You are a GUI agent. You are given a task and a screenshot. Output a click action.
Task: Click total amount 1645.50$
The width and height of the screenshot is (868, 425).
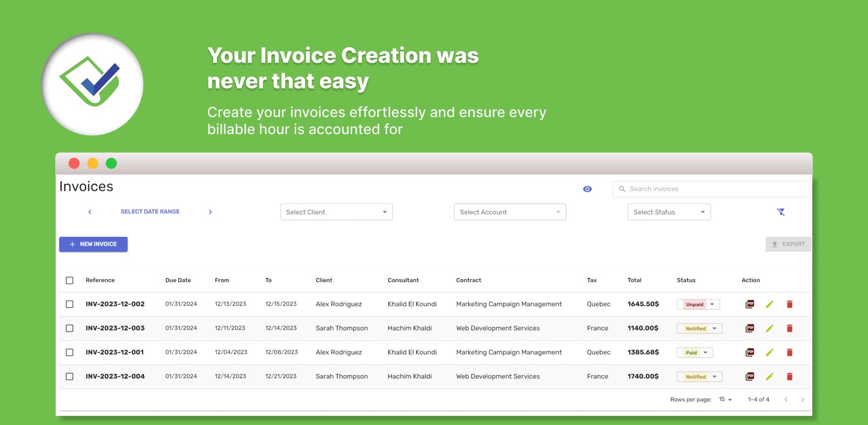(643, 304)
